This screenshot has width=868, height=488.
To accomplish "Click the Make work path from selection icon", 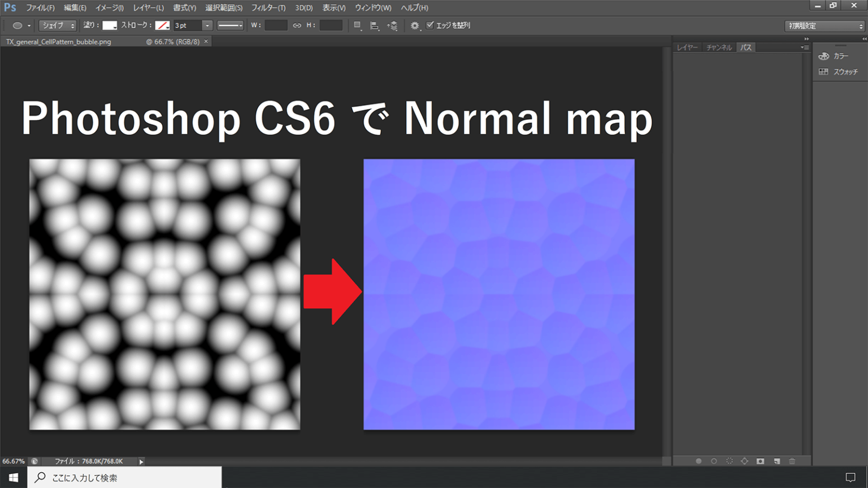I will coord(744,461).
